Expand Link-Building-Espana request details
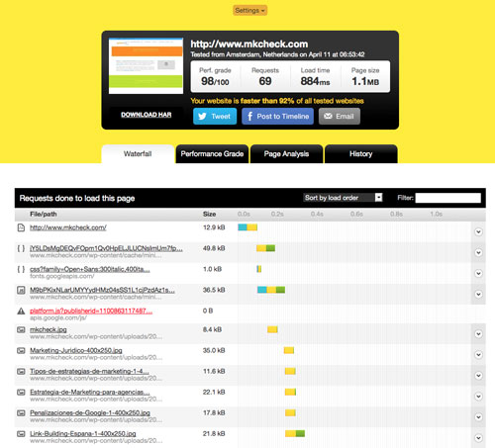 [x=478, y=438]
